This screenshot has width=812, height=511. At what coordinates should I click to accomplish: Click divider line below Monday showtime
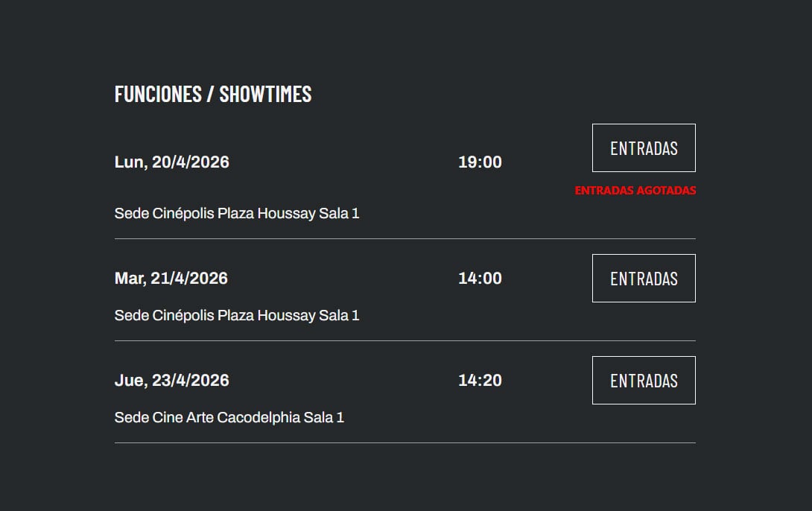[x=405, y=239]
